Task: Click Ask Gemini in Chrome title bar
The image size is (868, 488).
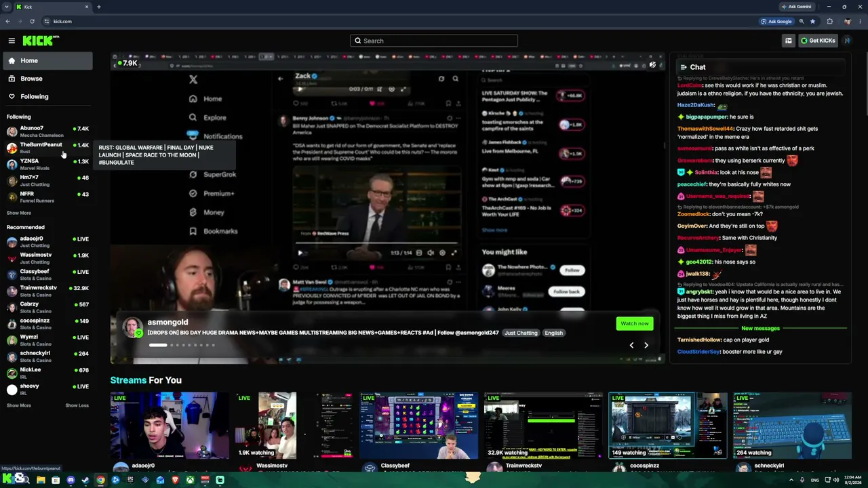Action: tap(797, 7)
